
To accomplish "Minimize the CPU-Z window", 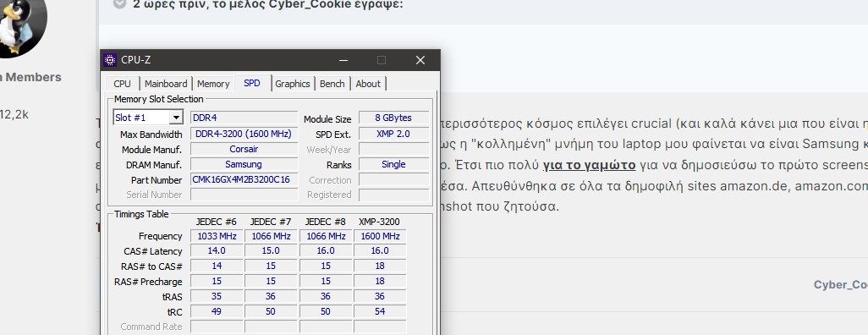I will 343,60.
